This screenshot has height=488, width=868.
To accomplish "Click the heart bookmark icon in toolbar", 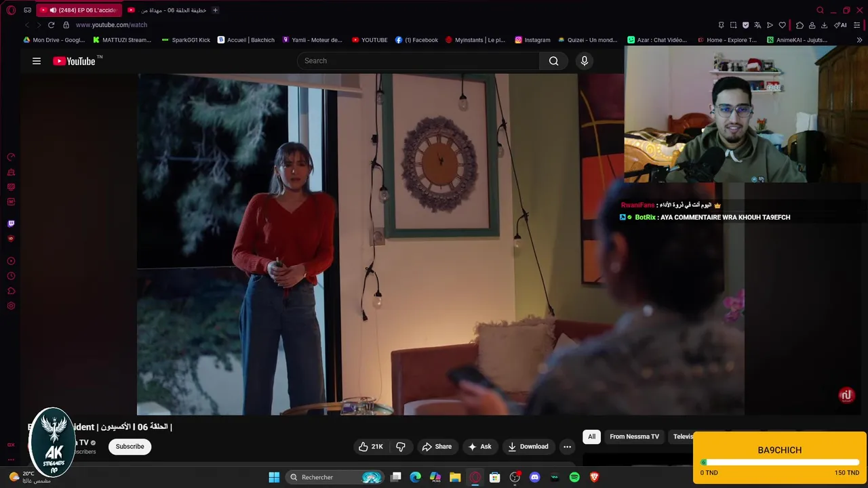I will click(782, 25).
